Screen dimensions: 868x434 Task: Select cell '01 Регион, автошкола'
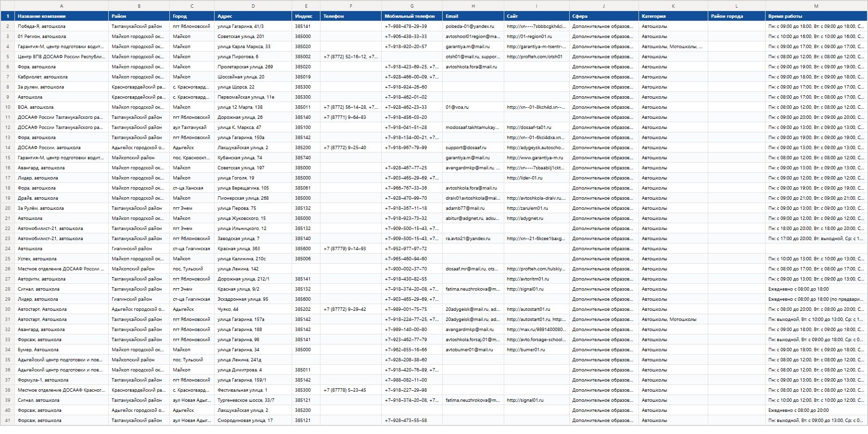pyautogui.click(x=62, y=36)
